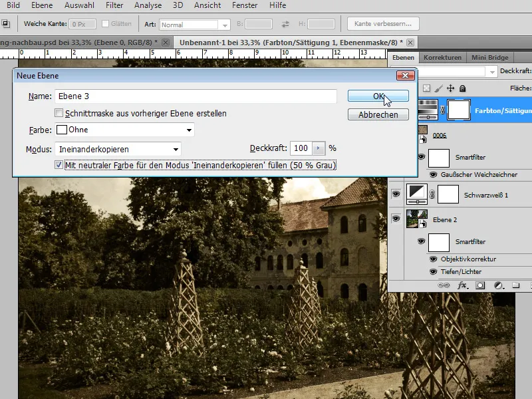Click the chain link on Schwarzweiß 1 layer

click(x=432, y=194)
